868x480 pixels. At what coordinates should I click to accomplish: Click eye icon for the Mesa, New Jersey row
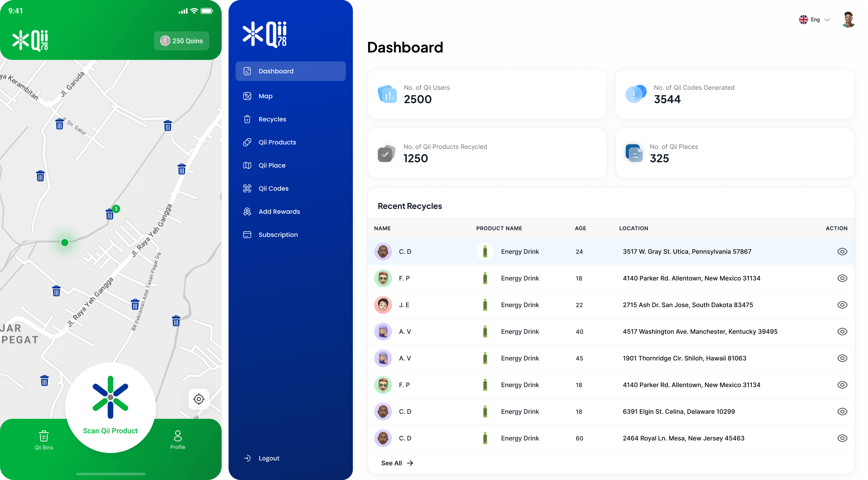click(x=842, y=438)
